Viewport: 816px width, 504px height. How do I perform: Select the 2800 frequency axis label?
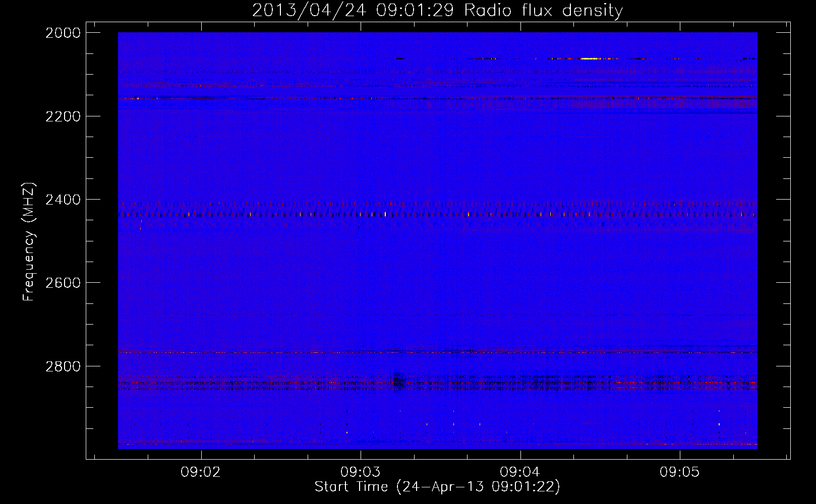(63, 366)
